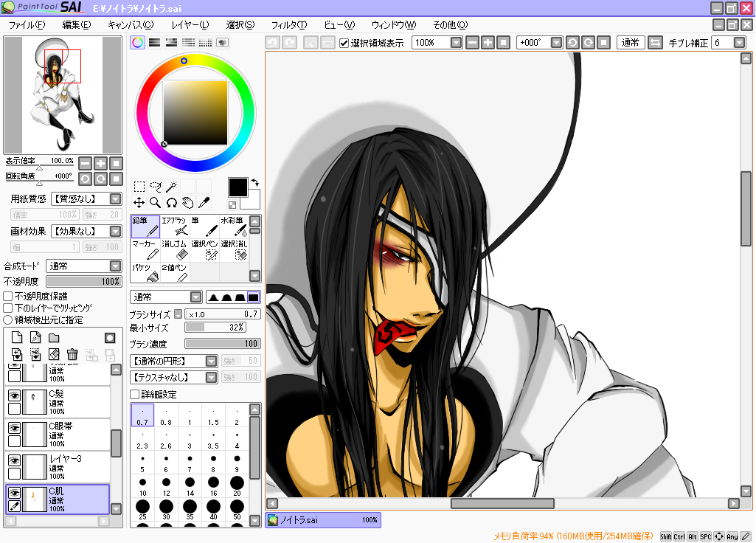Open the rotation +000° dropdown

(x=556, y=43)
